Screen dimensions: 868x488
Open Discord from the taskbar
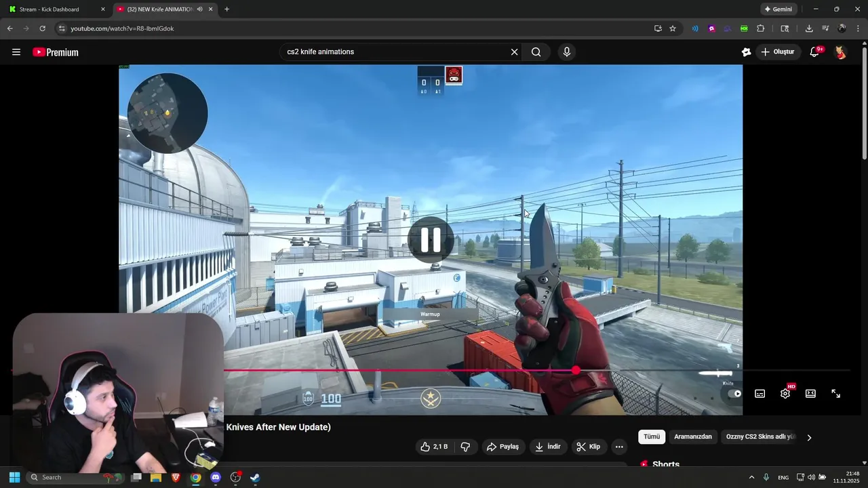(216, 477)
